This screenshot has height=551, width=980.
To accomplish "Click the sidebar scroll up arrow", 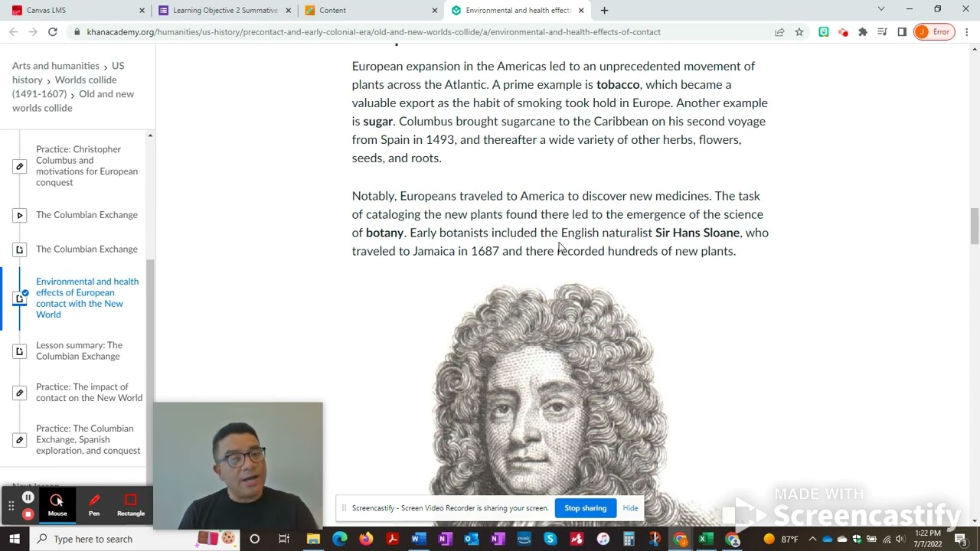I will click(150, 135).
